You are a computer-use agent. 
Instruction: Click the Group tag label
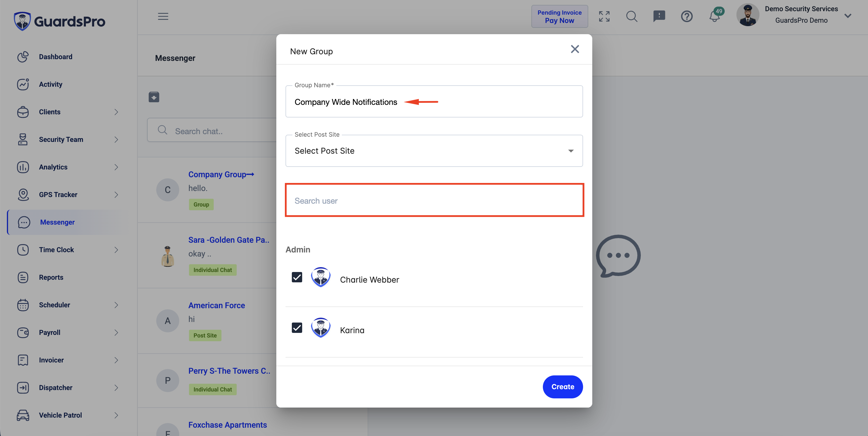click(x=201, y=205)
